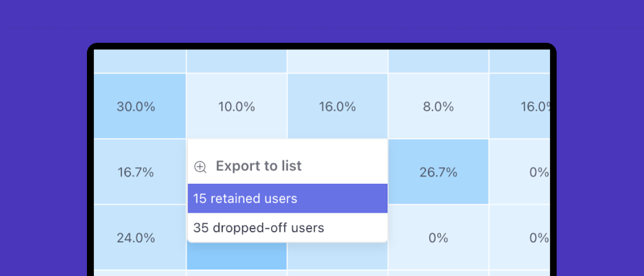Image resolution: width=644 pixels, height=276 pixels.
Task: Click the 16.0% cell between 10.0% and 8.0%
Action: pos(337,106)
